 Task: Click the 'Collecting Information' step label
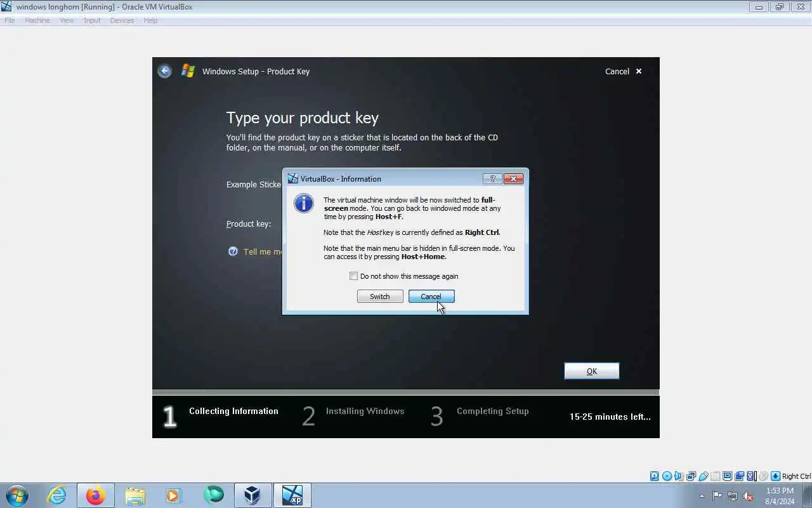233,411
